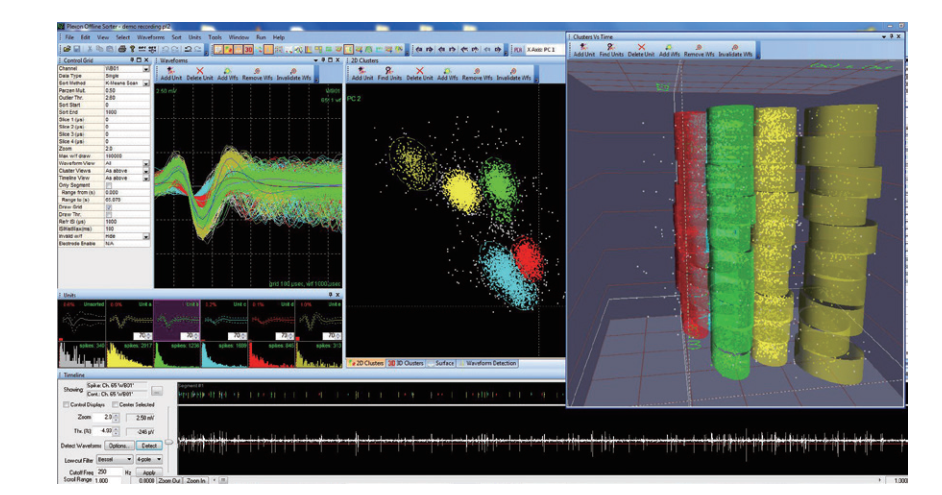
Task: Toggle Only Segment checkbox in Control Grid
Action: (109, 185)
